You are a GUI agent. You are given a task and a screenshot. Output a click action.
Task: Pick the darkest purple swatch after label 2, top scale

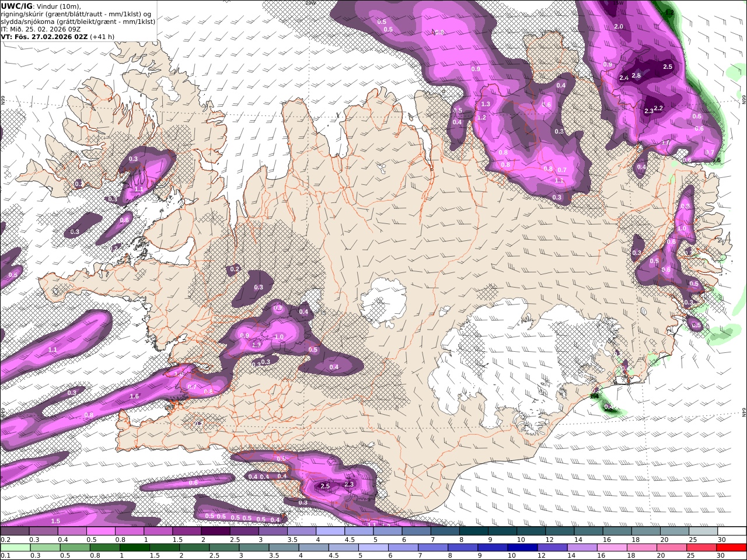[215, 531]
